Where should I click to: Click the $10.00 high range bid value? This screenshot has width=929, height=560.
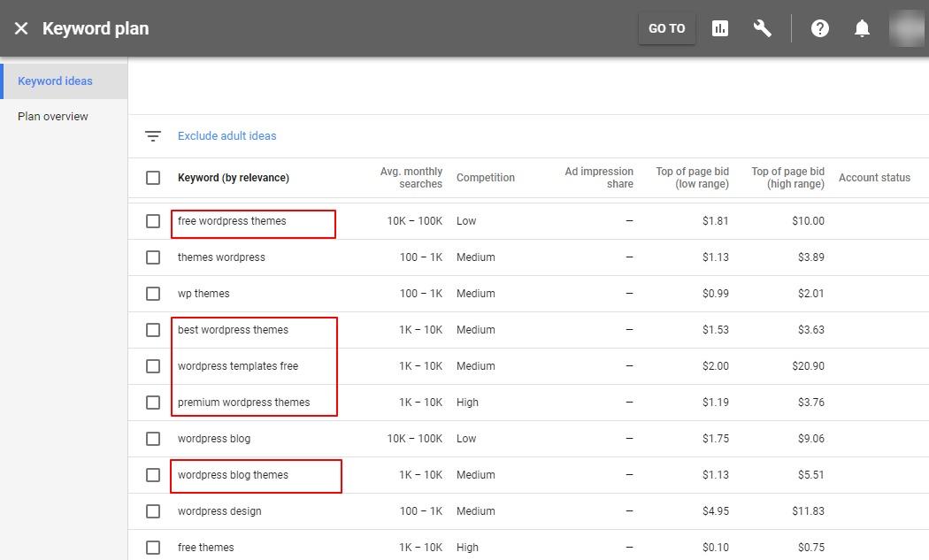coord(808,221)
